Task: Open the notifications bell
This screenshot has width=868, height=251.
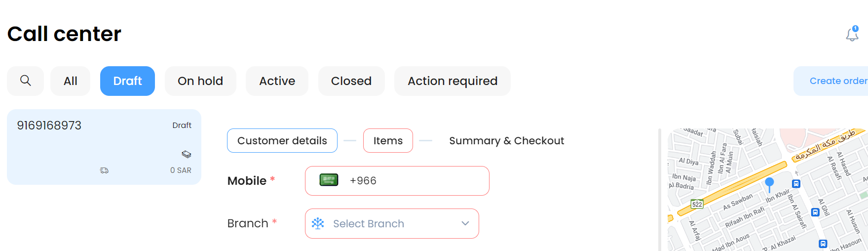Action: tap(852, 34)
